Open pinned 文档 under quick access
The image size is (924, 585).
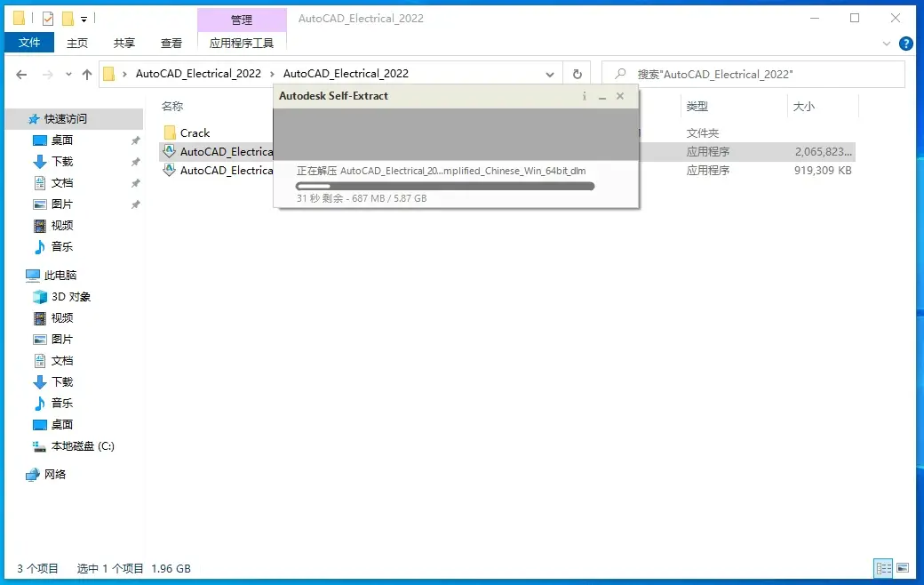62,183
